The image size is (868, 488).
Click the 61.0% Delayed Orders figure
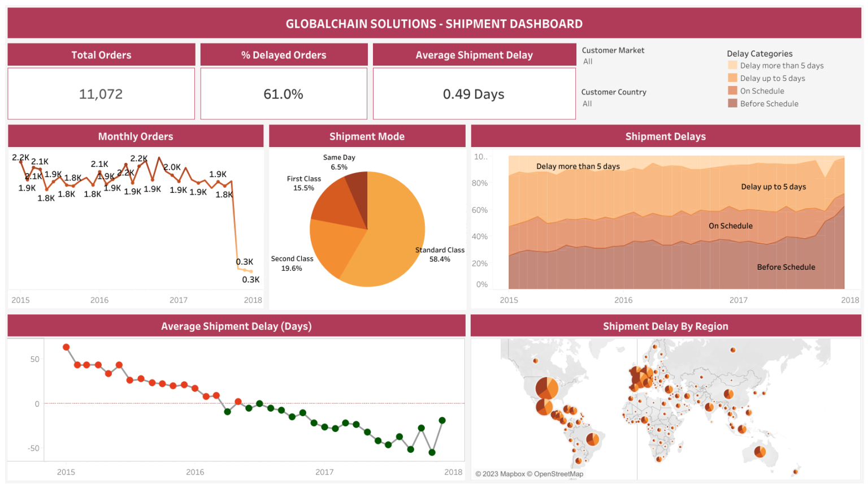pos(283,94)
